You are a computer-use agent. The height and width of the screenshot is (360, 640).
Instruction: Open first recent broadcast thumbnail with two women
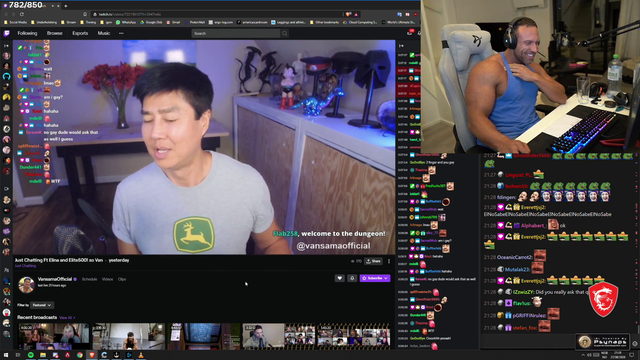coord(53,336)
